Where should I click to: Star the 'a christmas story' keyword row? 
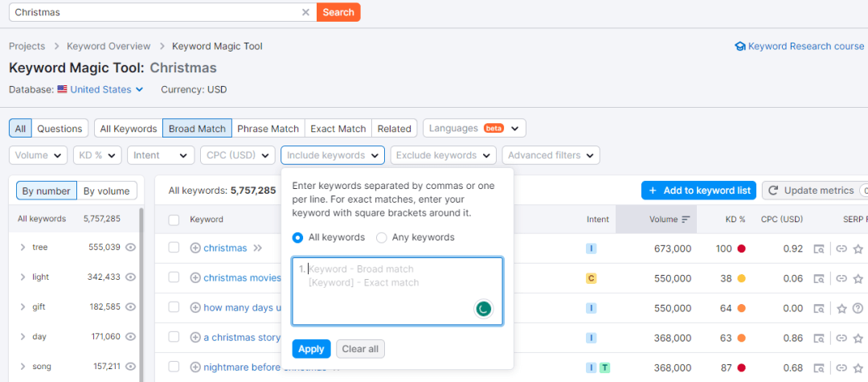point(858,338)
